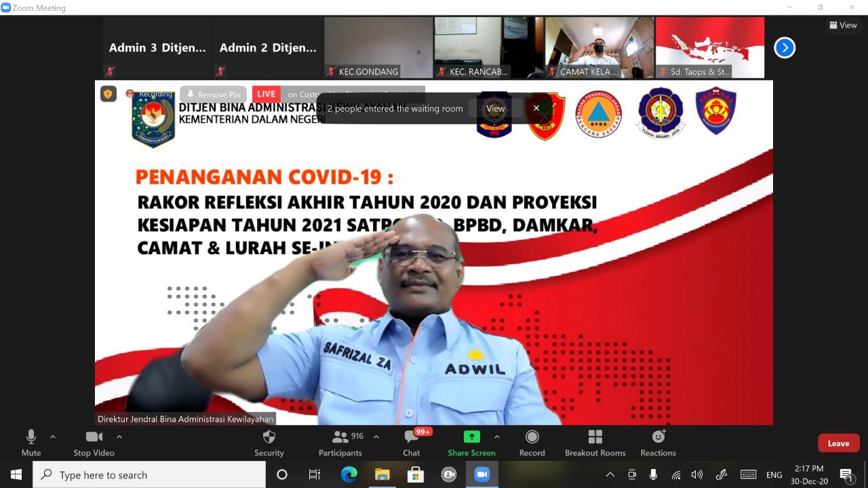This screenshot has height=488, width=868.
Task: Launch Microsoft Edge from taskbar
Action: point(349,474)
